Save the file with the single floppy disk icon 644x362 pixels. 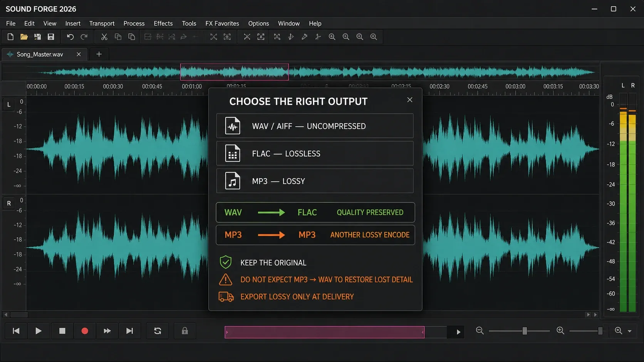51,37
